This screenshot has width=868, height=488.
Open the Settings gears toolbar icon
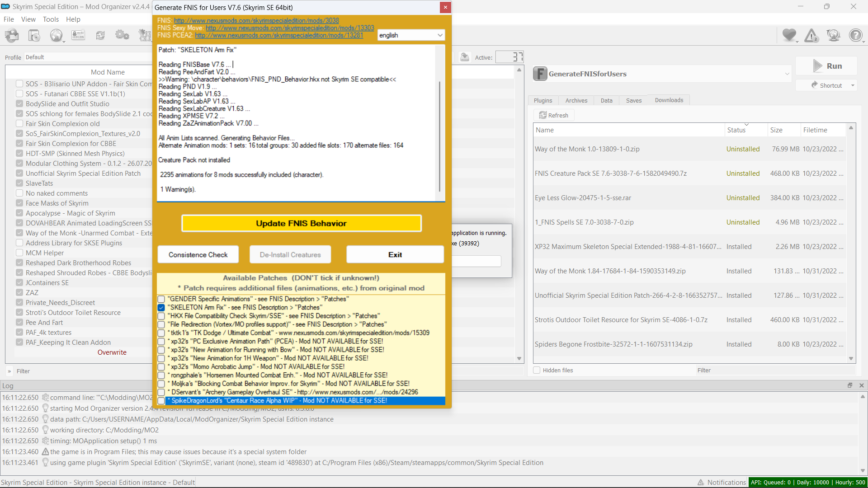tap(122, 35)
